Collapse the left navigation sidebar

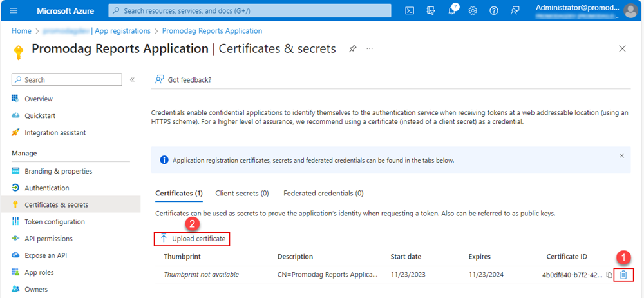click(132, 79)
